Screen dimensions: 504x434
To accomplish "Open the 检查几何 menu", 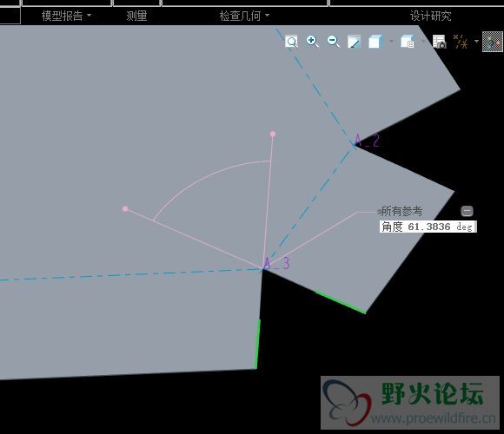I will click(244, 16).
